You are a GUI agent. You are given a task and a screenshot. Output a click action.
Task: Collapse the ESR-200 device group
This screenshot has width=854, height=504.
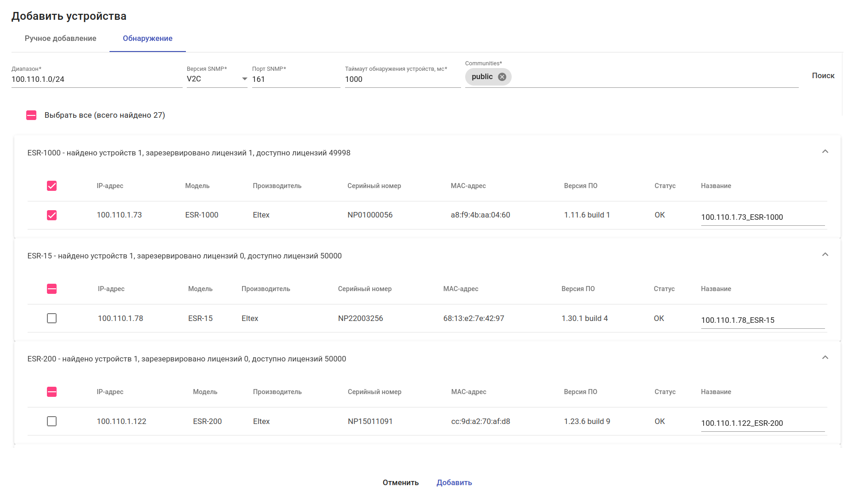pyautogui.click(x=825, y=358)
